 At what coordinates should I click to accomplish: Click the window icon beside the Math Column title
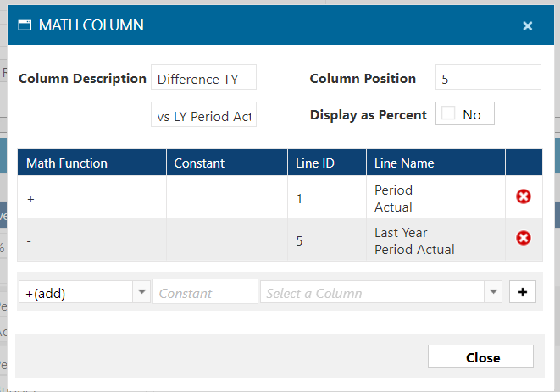(x=24, y=26)
